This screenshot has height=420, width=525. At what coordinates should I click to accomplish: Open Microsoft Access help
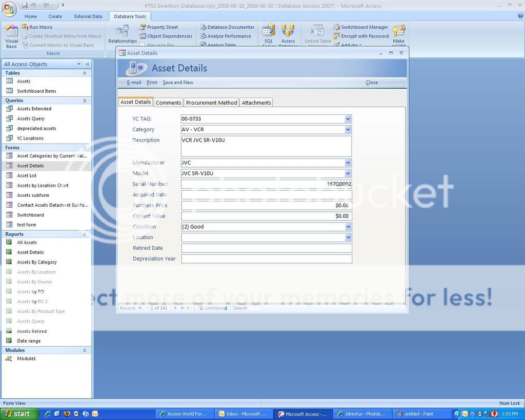(x=521, y=16)
